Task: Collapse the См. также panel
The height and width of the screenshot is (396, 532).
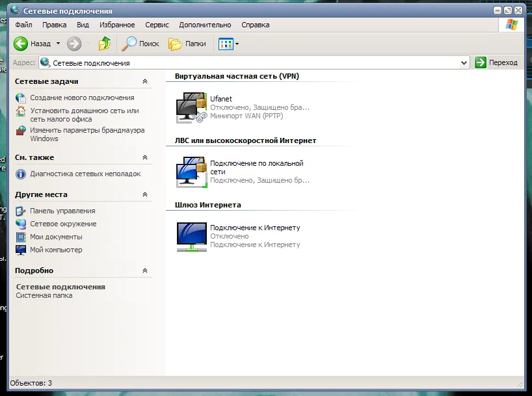Action: coord(145,157)
